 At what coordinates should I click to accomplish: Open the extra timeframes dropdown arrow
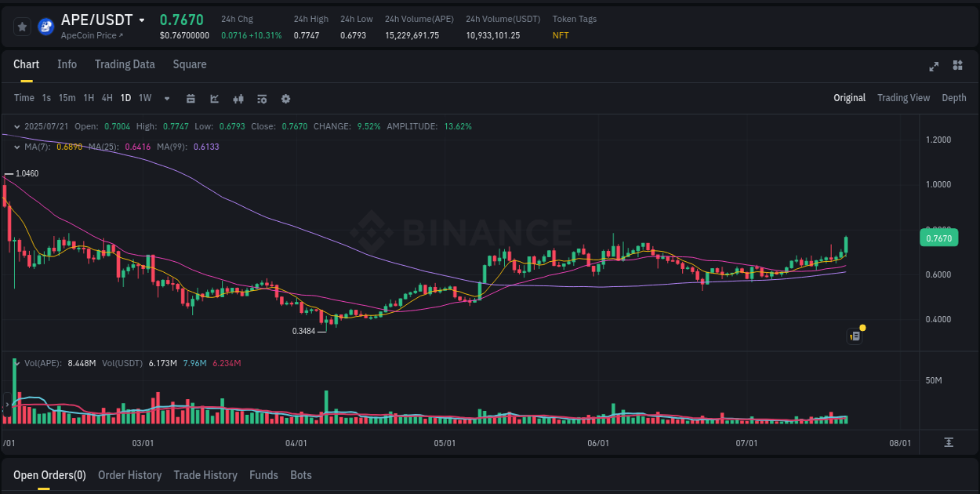tap(166, 98)
